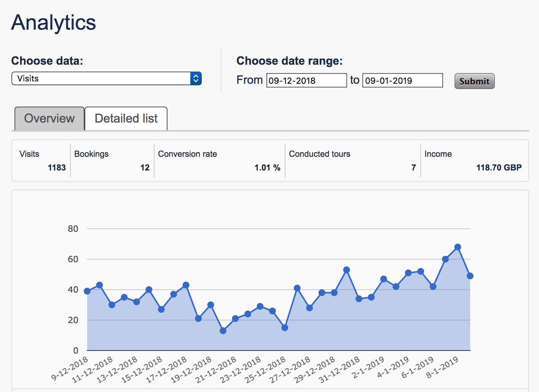Select the first data point for 9-12-2018

87,291
